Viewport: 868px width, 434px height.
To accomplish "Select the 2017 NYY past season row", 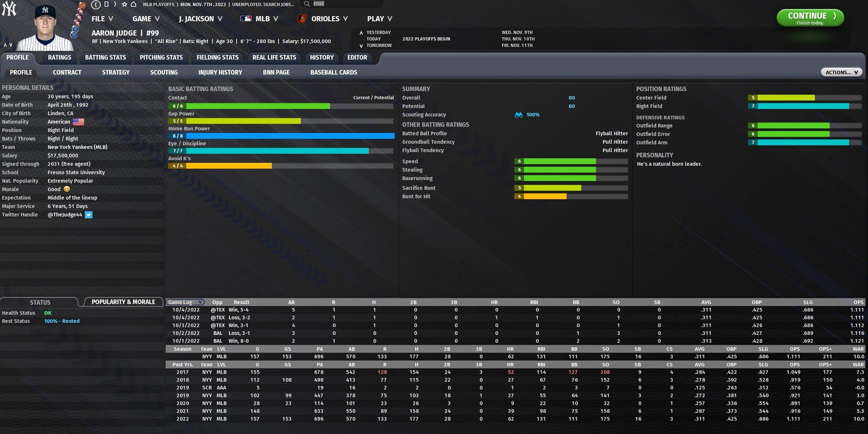I will point(515,372).
